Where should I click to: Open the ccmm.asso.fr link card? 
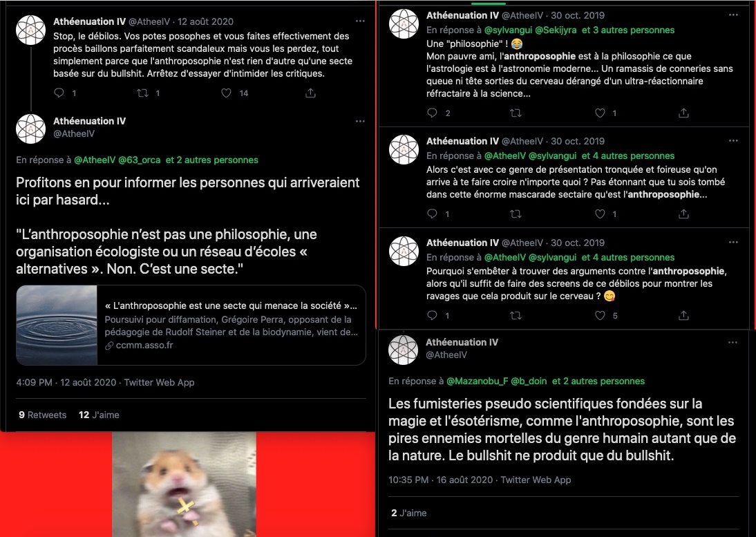tap(191, 325)
